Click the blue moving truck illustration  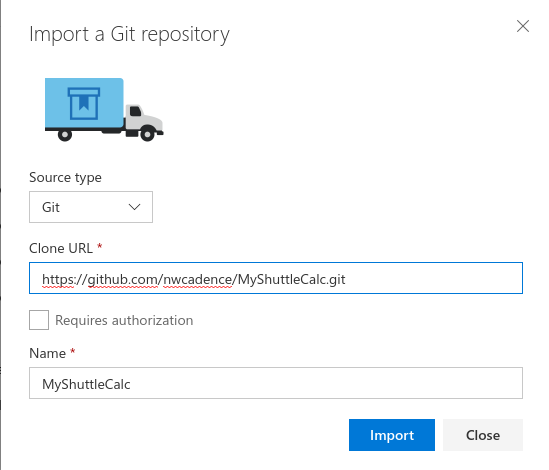pos(104,110)
